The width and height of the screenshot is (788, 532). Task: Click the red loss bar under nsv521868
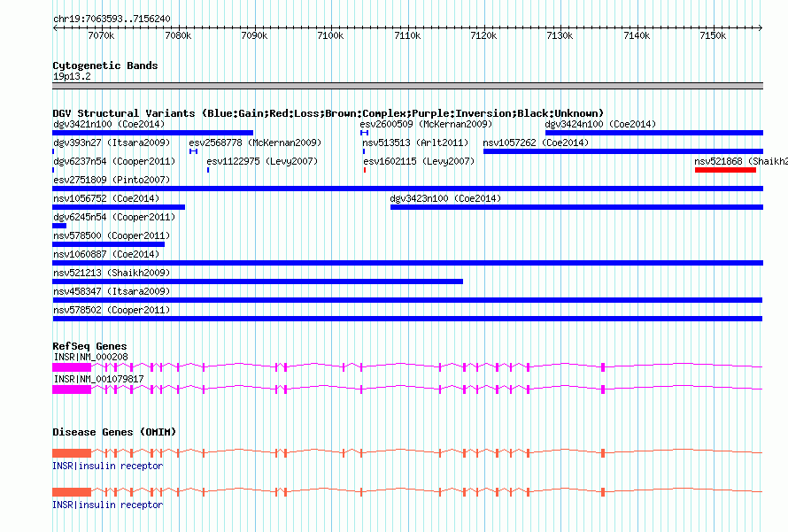(x=726, y=170)
